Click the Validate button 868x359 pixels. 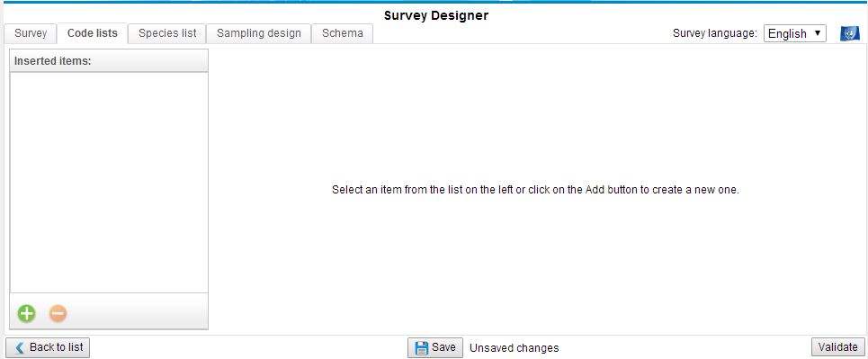(837, 347)
